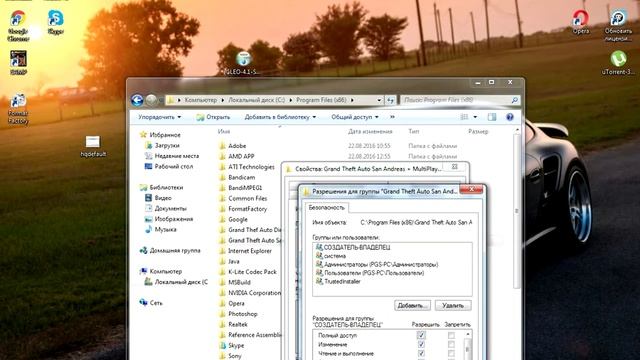Sort by Имя column header
Screen dimensions: 640x360
(x=224, y=131)
